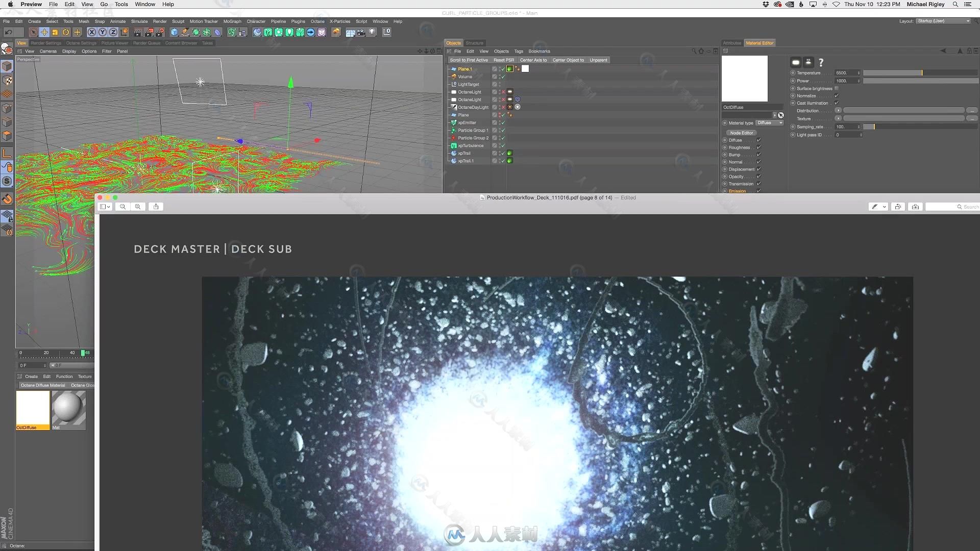Click the Reset PSR button

point(504,60)
